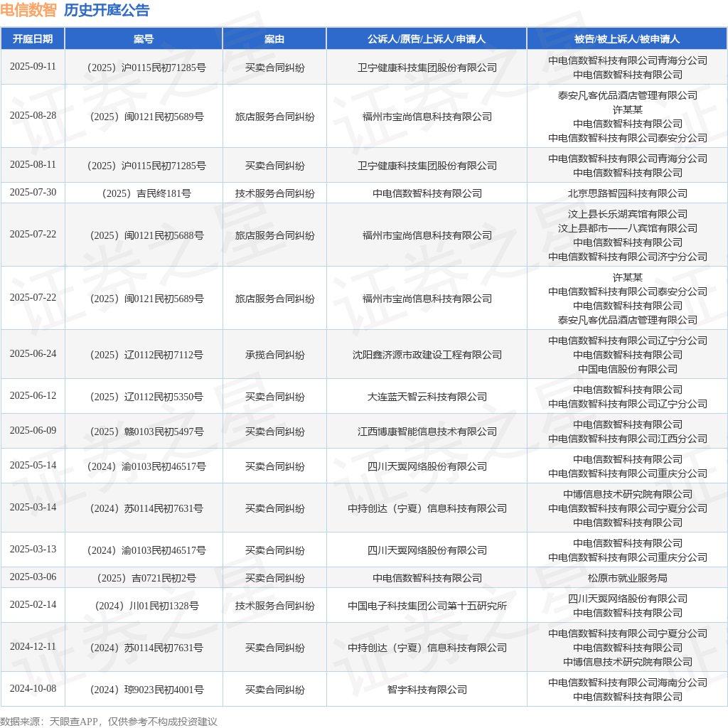This screenshot has height=728, width=728.
Task: Click plaintiff '中持创达（宁夏）信息科技有限公司' in 2024-12-11 row
Action: (x=427, y=648)
